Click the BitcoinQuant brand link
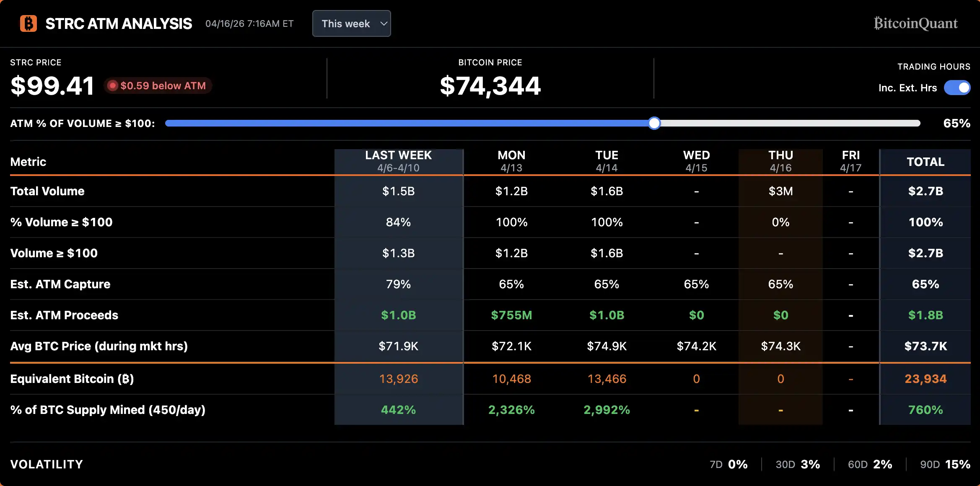The height and width of the screenshot is (486, 980). [x=915, y=23]
